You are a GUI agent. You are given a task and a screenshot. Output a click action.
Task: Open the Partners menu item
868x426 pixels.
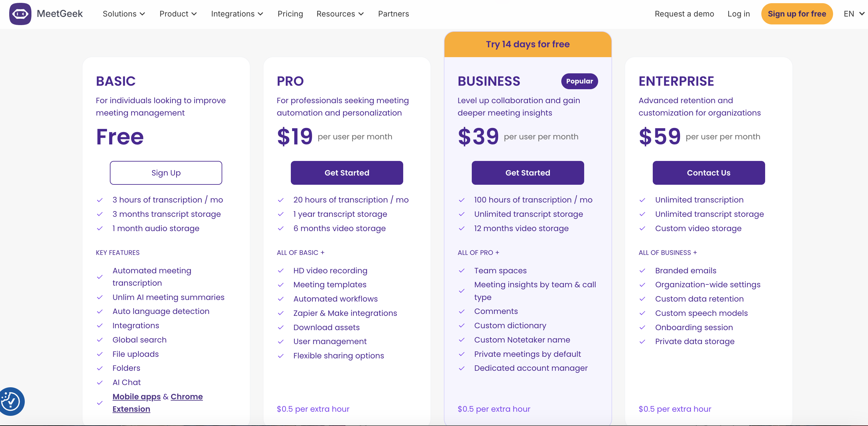click(393, 14)
